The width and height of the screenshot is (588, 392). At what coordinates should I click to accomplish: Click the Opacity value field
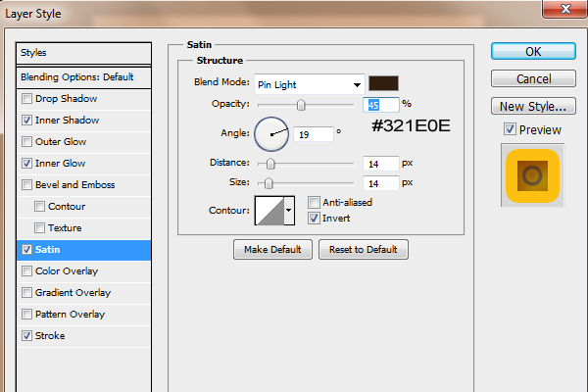click(380, 105)
